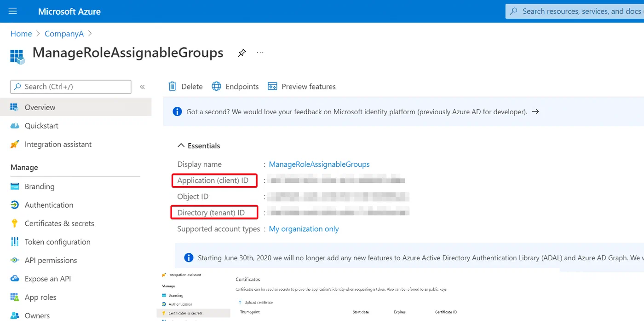Select the Object ID label
644x321 pixels.
coord(193,197)
